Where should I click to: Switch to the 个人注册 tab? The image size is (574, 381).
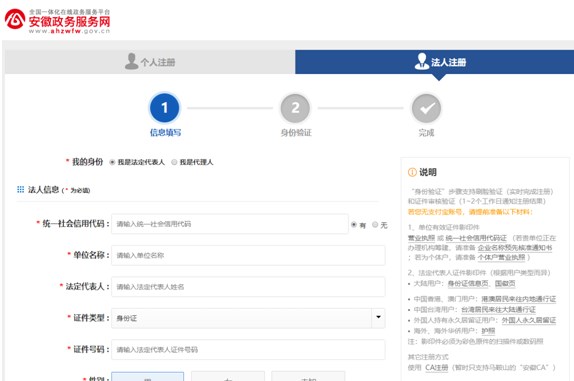(x=150, y=62)
